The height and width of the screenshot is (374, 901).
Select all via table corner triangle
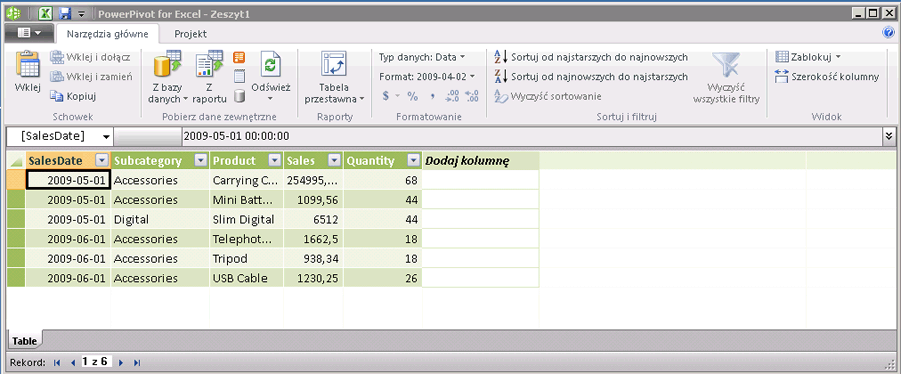pos(16,161)
